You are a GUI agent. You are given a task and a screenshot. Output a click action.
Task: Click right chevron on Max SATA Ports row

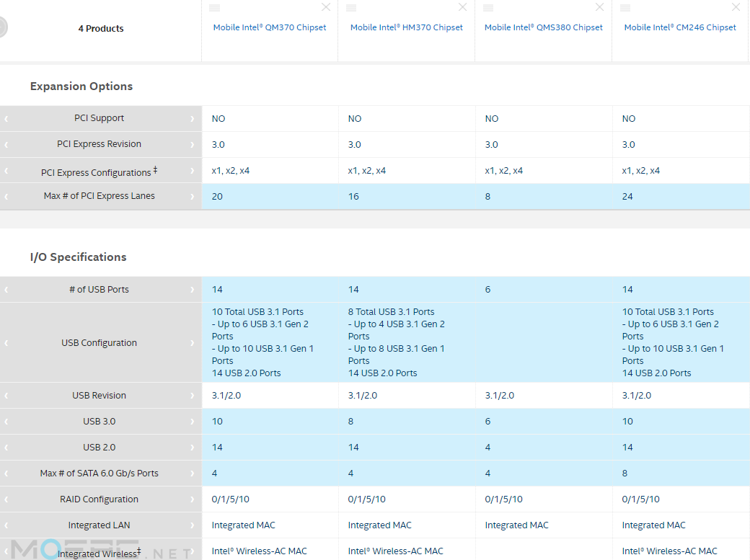193,474
